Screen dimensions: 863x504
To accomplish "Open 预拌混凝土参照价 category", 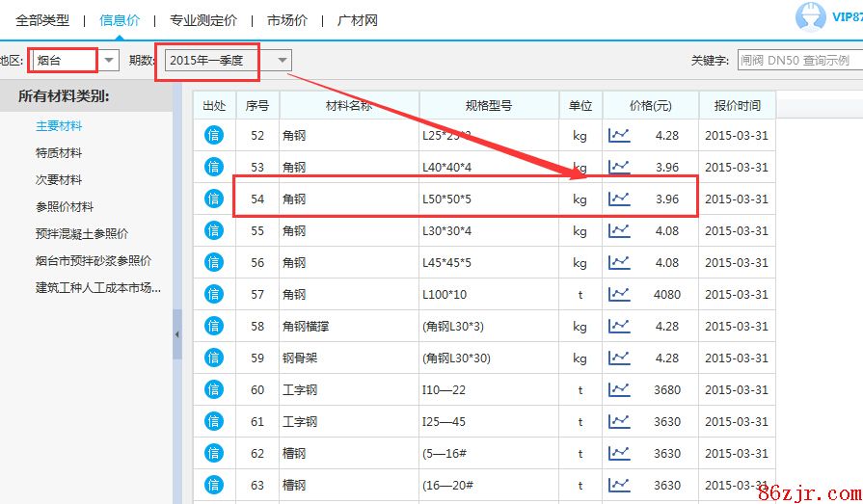I will click(82, 234).
